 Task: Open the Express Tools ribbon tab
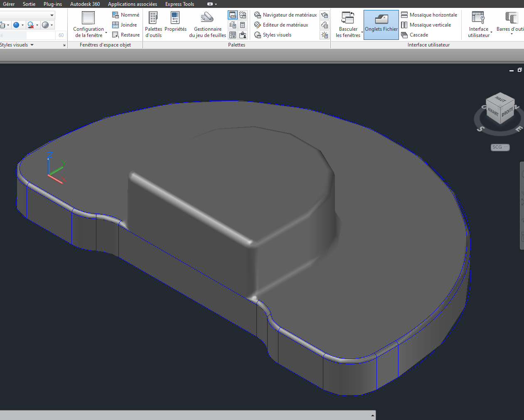pos(180,4)
